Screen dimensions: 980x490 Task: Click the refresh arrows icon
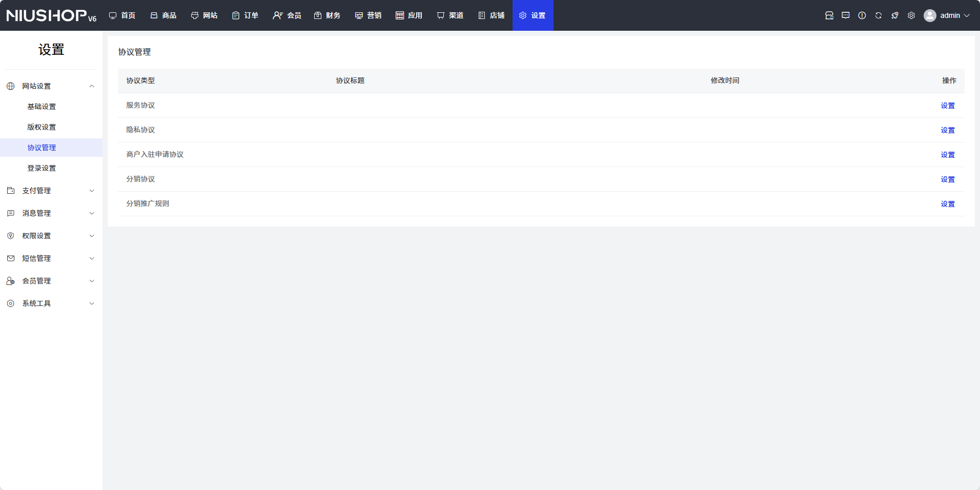878,15
